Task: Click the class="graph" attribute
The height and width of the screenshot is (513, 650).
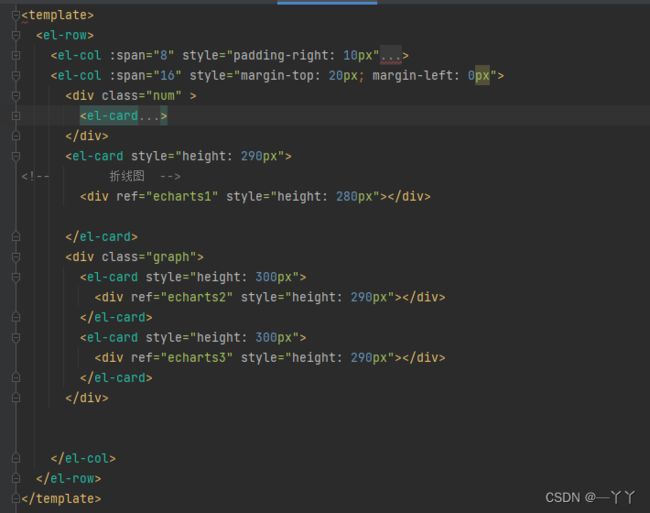Action: [x=149, y=257]
